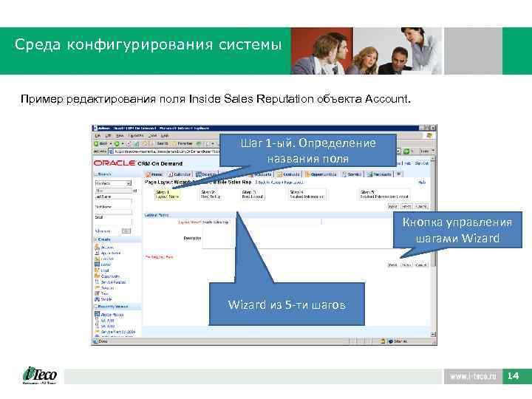
Task: Click Finish button below the Description field
Action: tap(406, 265)
